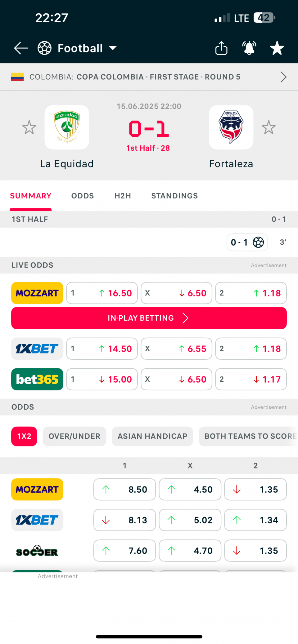
Task: Select the 1X2 odds filter
Action: 24,436
